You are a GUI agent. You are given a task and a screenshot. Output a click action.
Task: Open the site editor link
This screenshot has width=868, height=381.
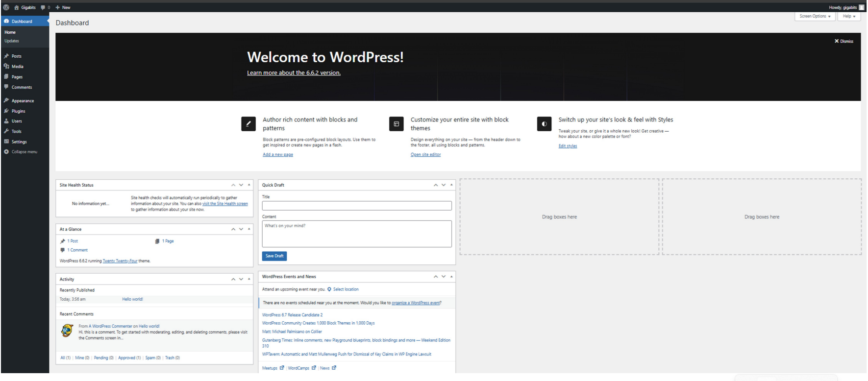pos(425,155)
